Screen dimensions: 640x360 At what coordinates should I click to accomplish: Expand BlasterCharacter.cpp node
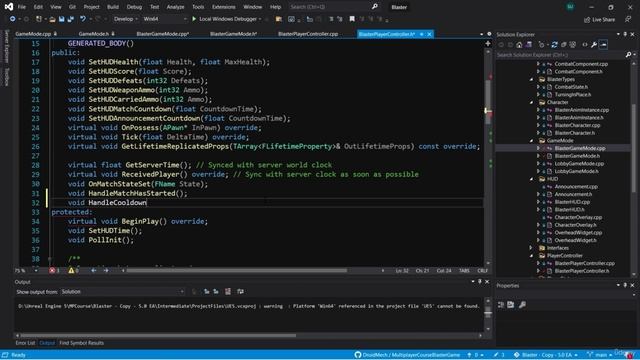coord(538,125)
